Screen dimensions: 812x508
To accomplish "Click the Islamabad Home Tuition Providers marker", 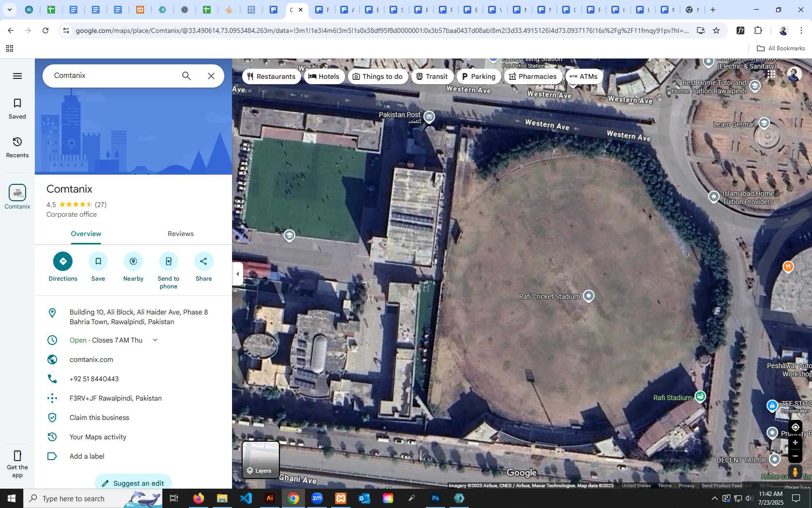I will click(x=714, y=197).
